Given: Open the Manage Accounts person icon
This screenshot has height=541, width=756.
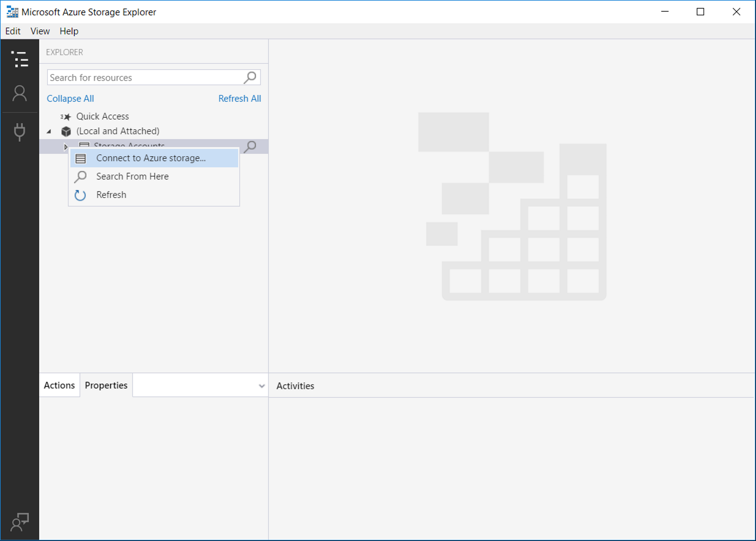Looking at the screenshot, I should (20, 93).
